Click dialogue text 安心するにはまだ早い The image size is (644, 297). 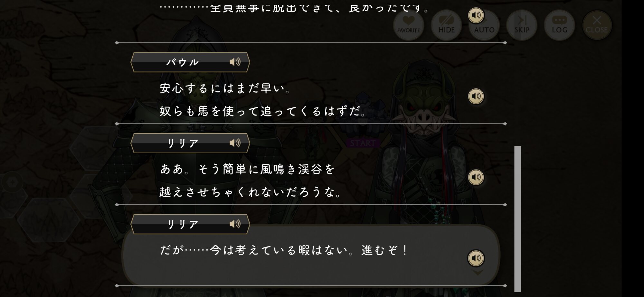225,88
